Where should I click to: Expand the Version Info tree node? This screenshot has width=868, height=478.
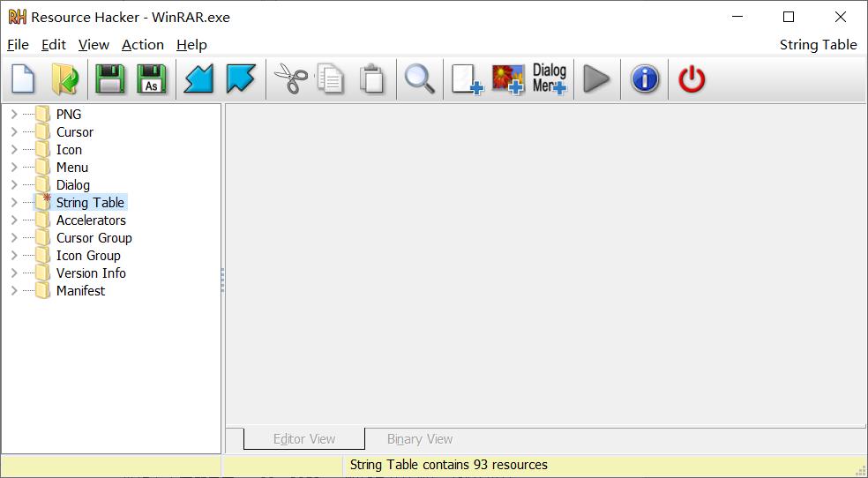pos(14,273)
